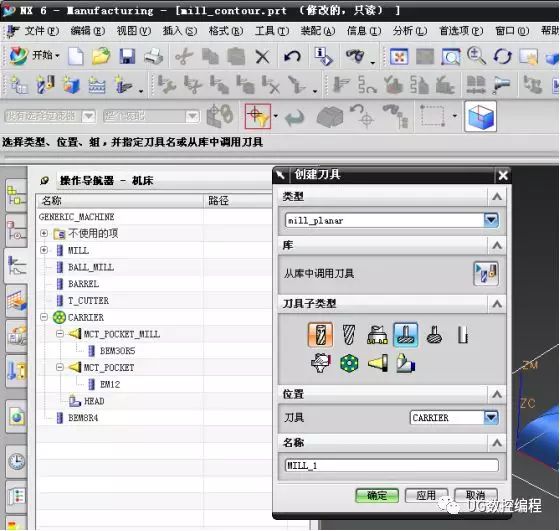Collapse the CARRIER tree node

[44, 317]
